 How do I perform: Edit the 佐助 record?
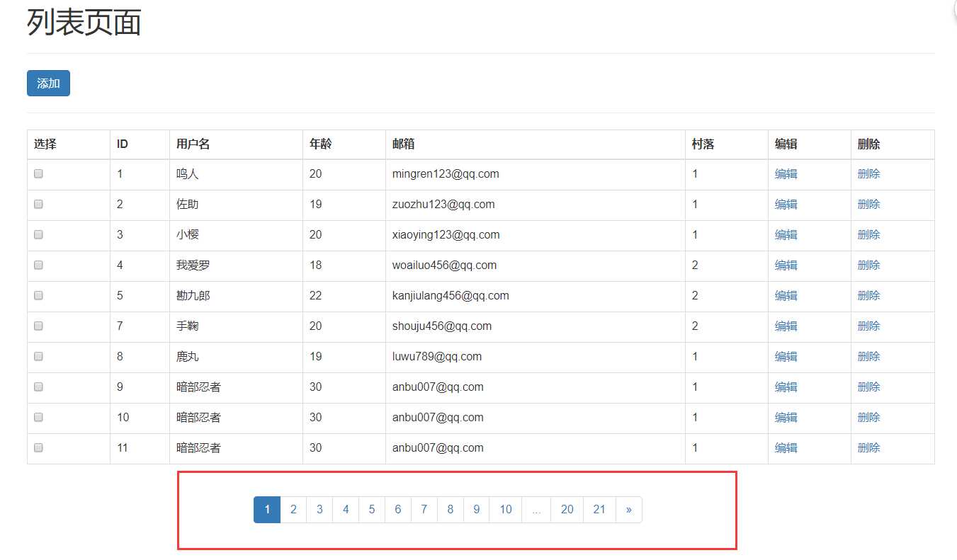(786, 205)
